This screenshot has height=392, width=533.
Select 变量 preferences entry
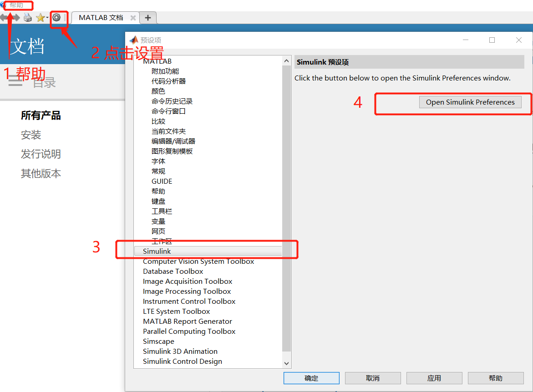tap(158, 221)
